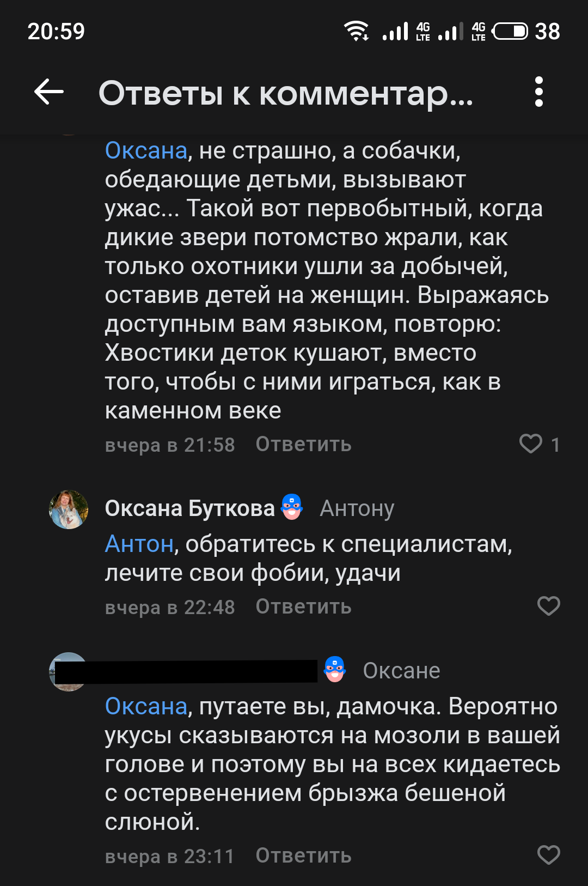Tap the back arrow in header

[49, 92]
